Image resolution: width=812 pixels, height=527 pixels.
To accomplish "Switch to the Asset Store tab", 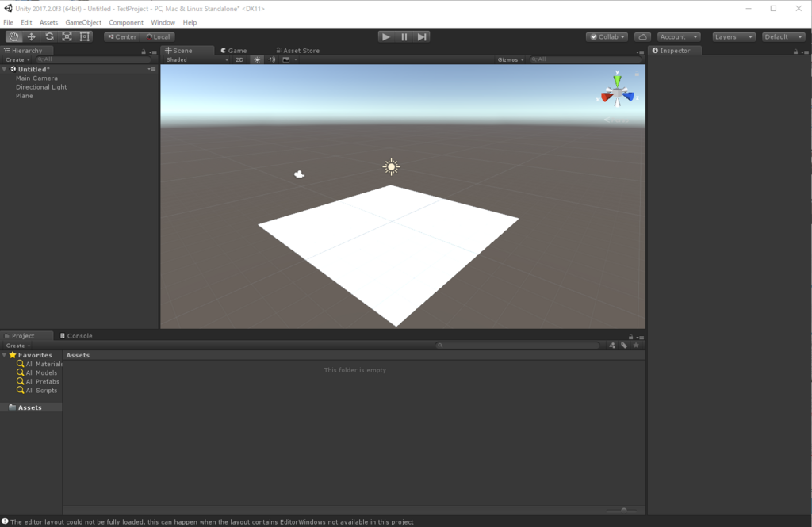I will (298, 50).
